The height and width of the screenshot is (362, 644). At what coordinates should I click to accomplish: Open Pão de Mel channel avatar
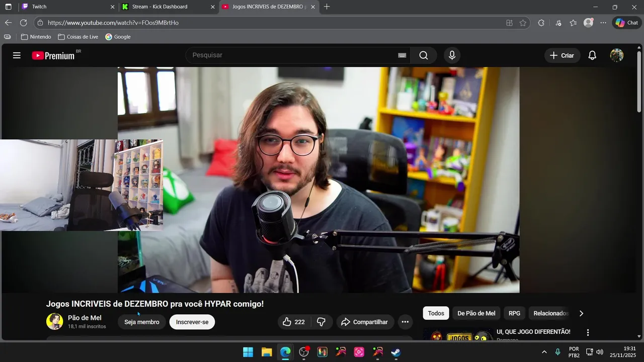55,321
